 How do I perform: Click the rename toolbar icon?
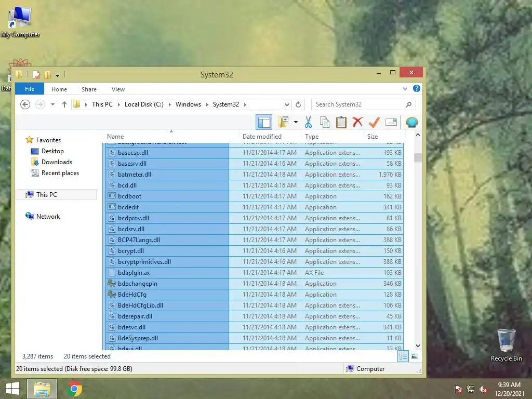tap(391, 122)
